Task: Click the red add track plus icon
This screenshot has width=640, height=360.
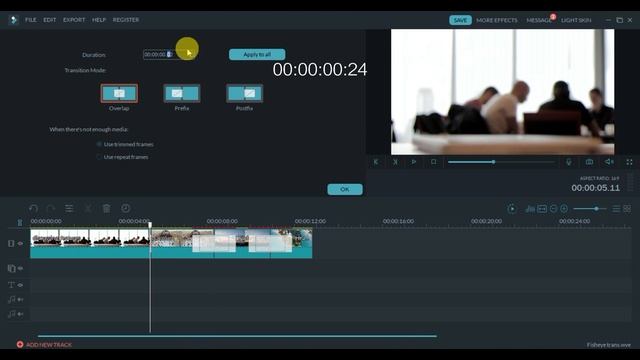Action: 20,344
